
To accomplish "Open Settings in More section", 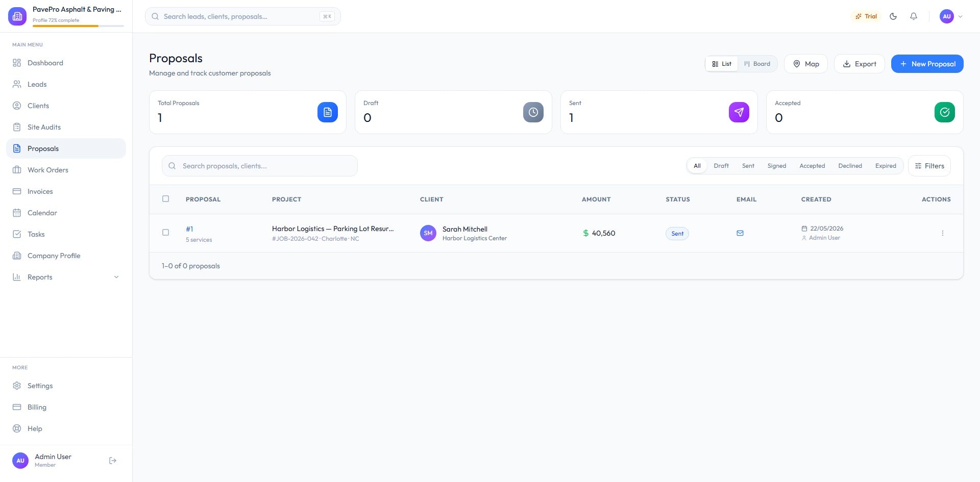I will tap(66, 386).
